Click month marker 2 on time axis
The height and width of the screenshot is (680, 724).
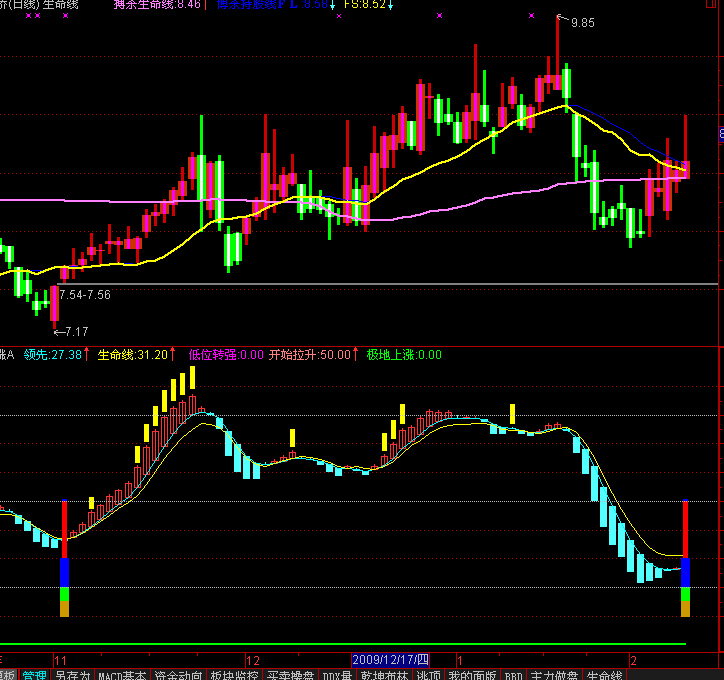634,661
